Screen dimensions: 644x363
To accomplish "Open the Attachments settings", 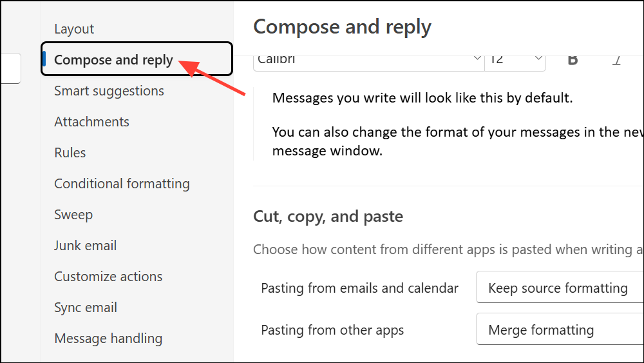I will coord(91,122).
